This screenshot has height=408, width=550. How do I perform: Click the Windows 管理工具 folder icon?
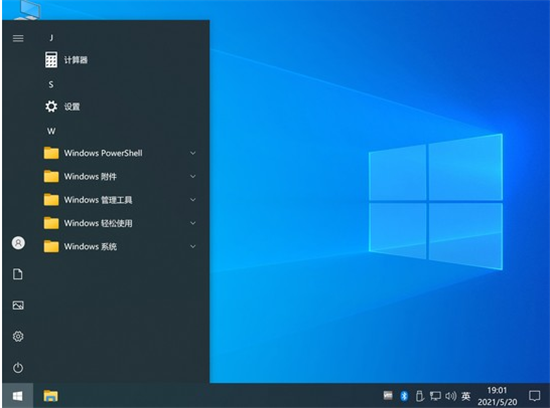pyautogui.click(x=51, y=200)
